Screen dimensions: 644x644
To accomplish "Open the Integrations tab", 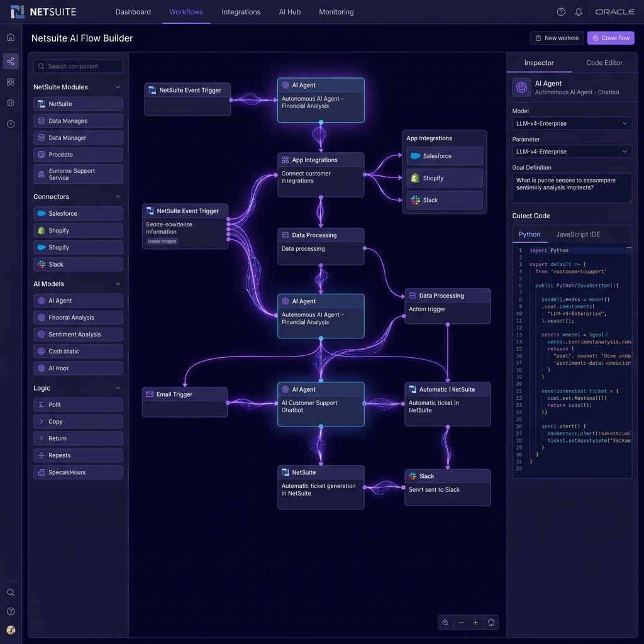I will pyautogui.click(x=241, y=12).
